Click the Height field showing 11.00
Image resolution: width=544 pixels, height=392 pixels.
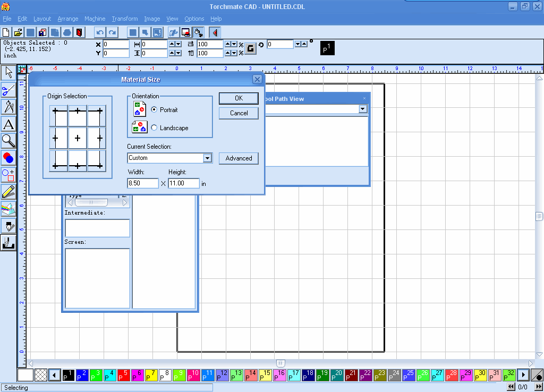point(184,183)
